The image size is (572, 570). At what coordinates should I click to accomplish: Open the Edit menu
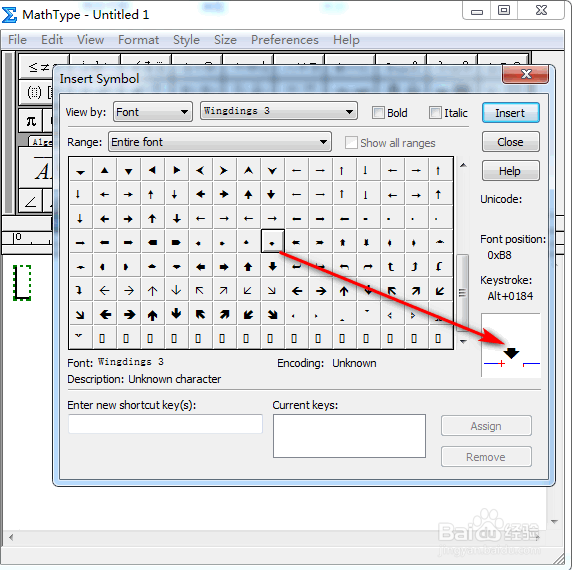(x=52, y=40)
